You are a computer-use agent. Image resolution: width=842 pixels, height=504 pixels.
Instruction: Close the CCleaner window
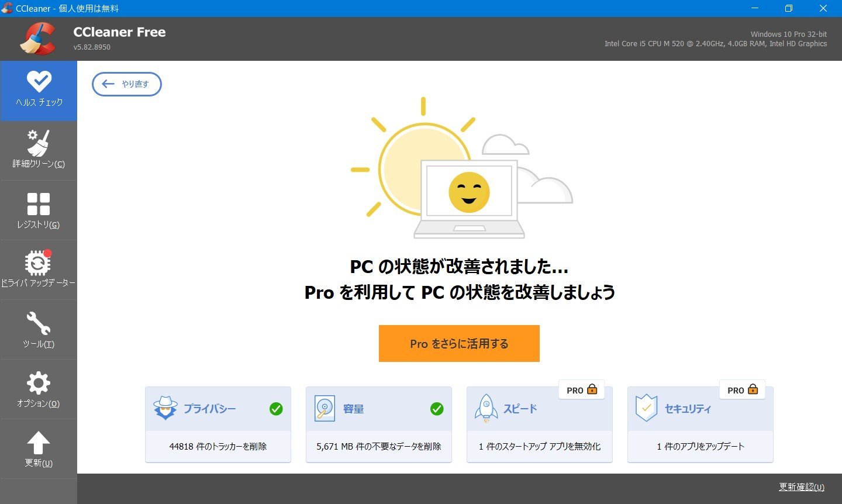pos(823,8)
